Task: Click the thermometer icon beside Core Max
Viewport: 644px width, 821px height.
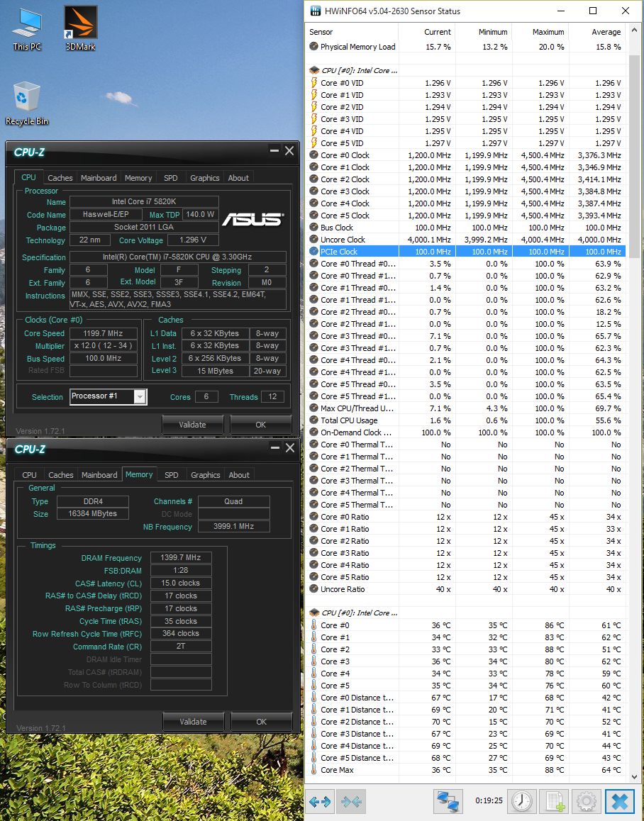Action: click(x=314, y=770)
